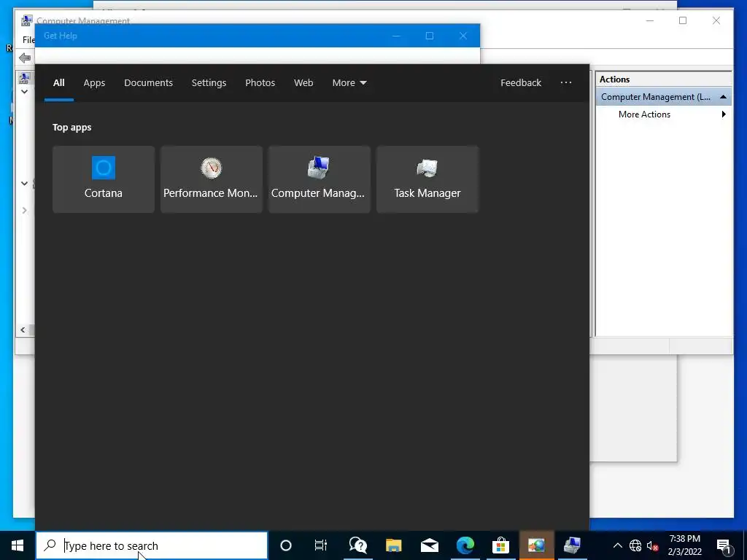This screenshot has height=560, width=747.
Task: Open the clock showing 7:38 PM
Action: coord(684,545)
